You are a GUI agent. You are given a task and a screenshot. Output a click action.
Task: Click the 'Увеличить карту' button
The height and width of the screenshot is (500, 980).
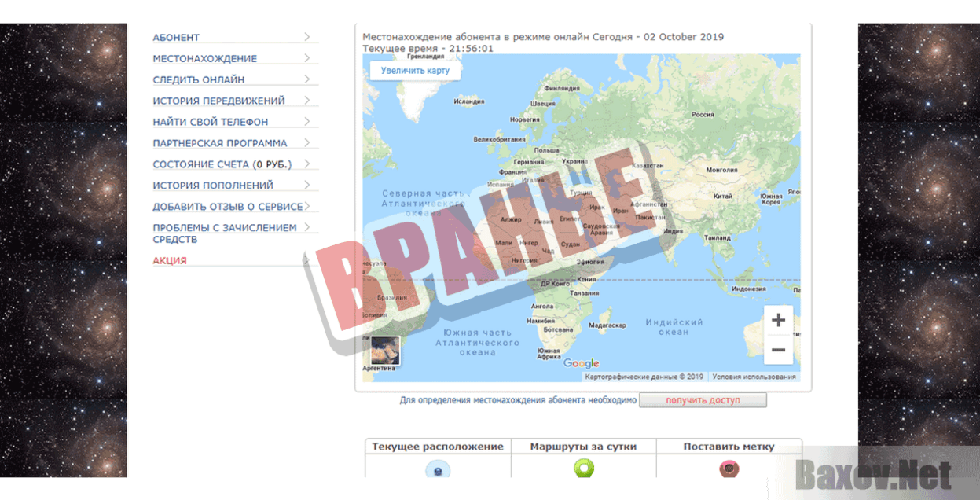(x=415, y=71)
